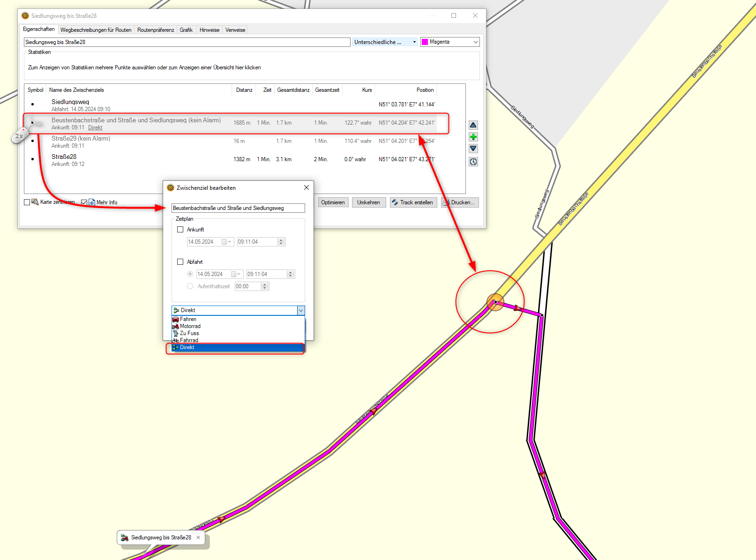Choose the Motorrad routing option
The height and width of the screenshot is (560, 756).
(190, 326)
